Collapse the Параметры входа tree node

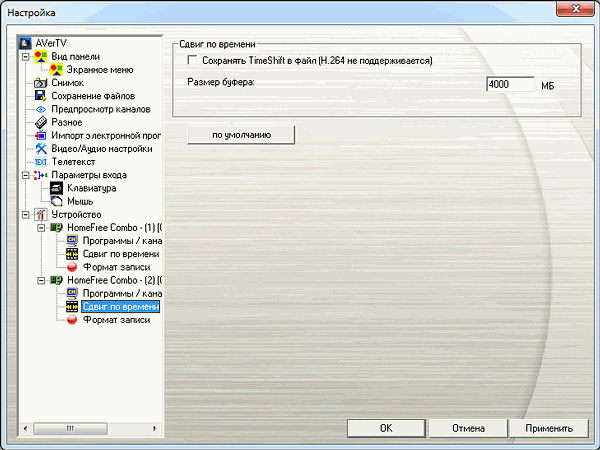click(25, 175)
